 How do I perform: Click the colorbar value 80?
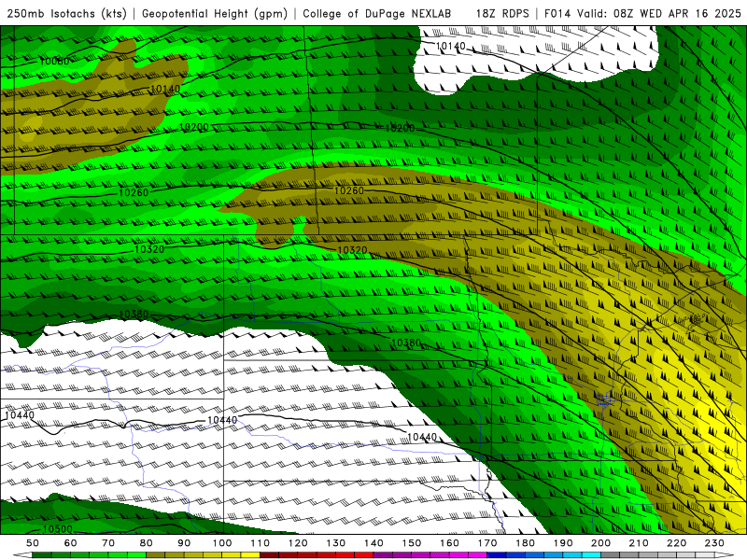point(147,543)
